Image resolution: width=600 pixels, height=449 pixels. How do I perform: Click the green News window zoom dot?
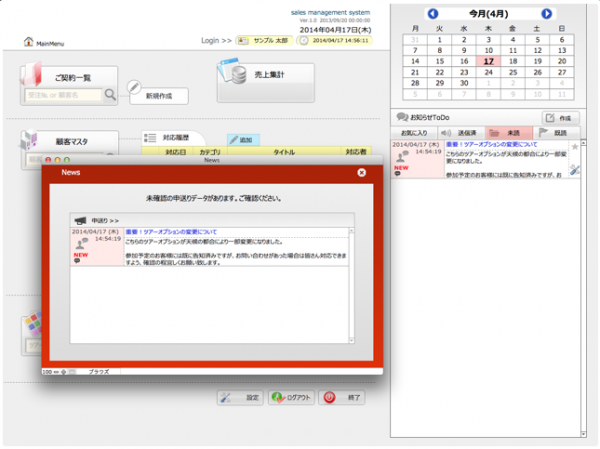67,160
